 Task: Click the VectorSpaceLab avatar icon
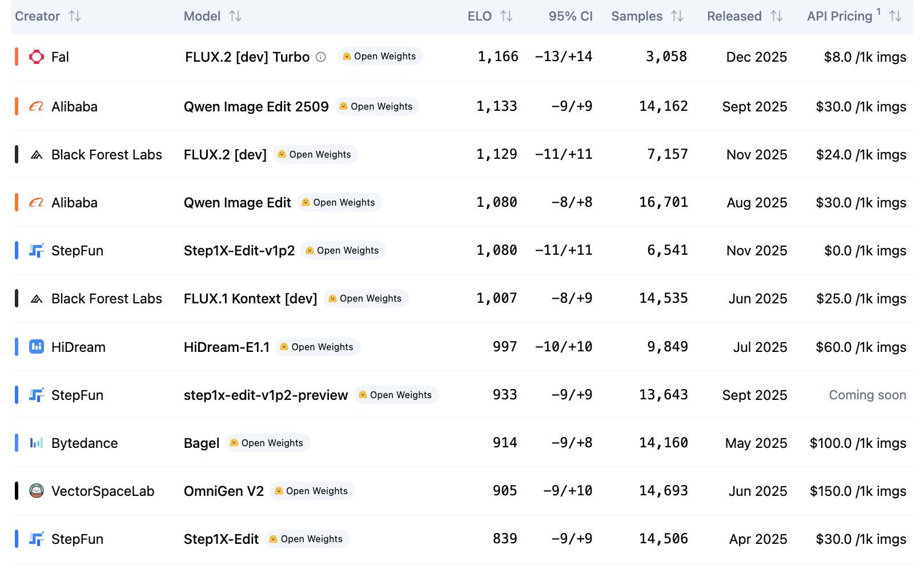pyautogui.click(x=37, y=491)
